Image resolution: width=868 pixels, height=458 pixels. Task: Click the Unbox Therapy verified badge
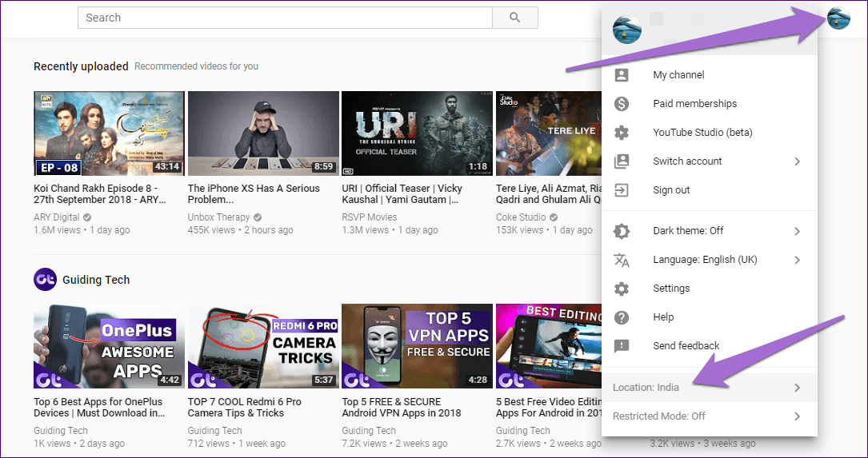tap(258, 217)
